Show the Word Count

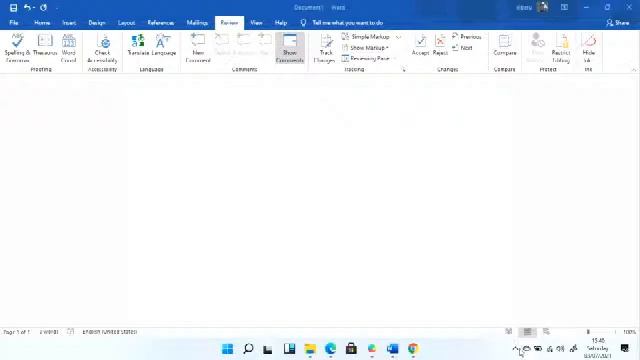(x=69, y=48)
